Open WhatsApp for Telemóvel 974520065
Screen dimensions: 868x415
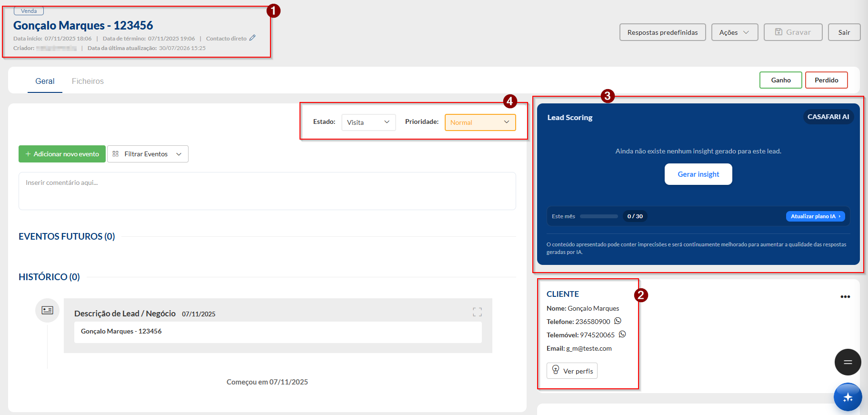click(x=622, y=334)
